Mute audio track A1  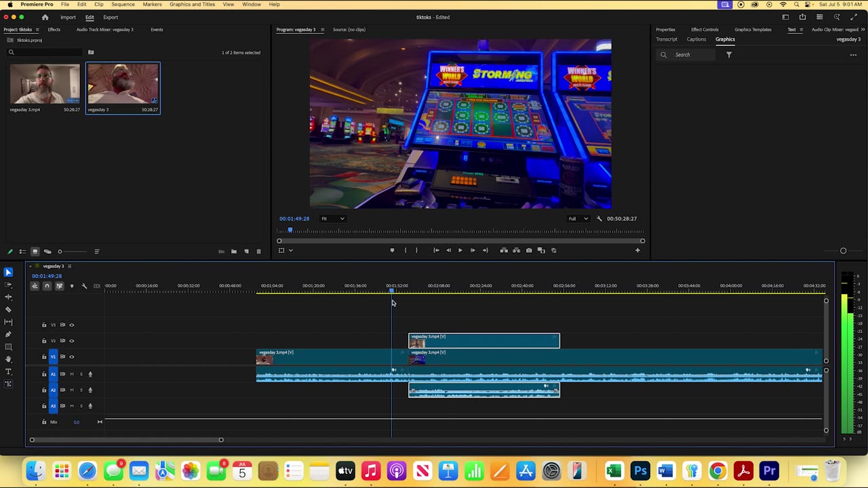[72, 374]
